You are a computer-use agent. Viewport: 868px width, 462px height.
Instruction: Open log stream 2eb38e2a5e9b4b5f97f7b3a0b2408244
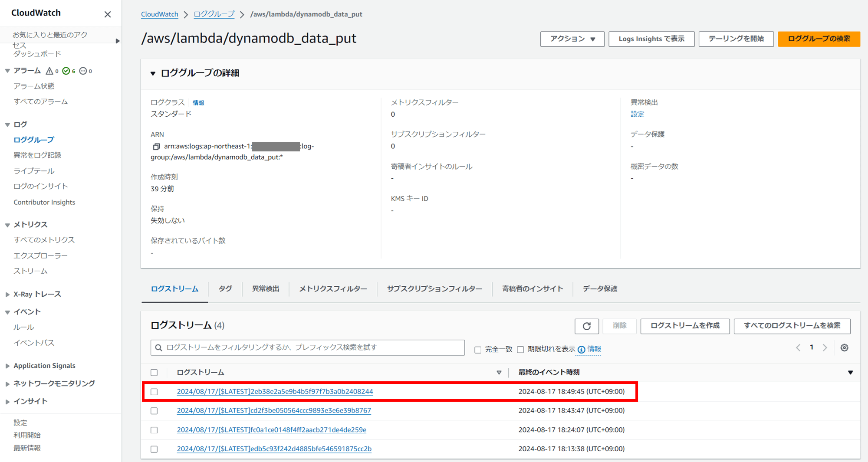[275, 392]
